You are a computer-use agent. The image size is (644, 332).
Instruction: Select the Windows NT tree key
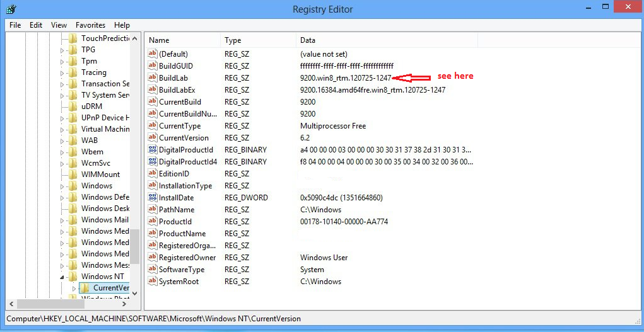[x=103, y=276]
